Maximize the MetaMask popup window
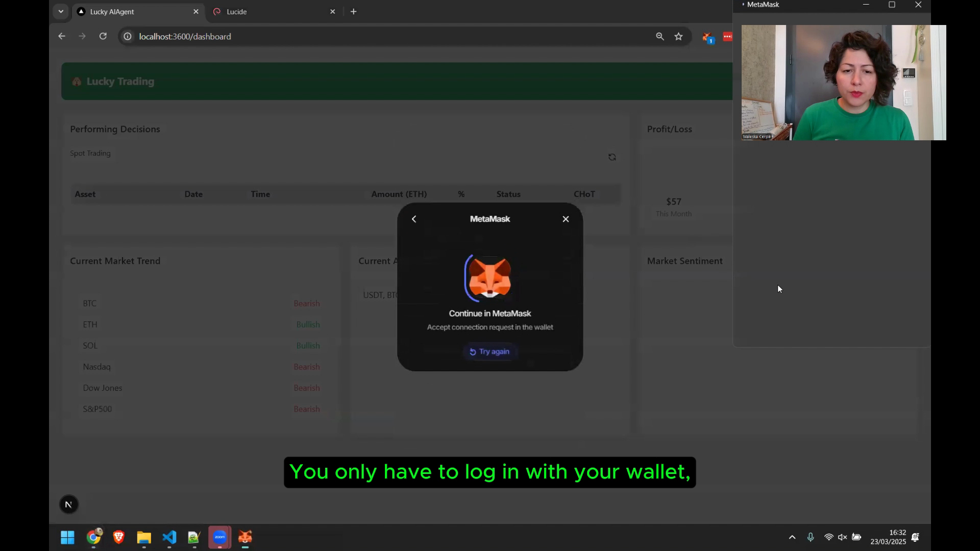Screen dimensions: 980x551 click(x=892, y=5)
